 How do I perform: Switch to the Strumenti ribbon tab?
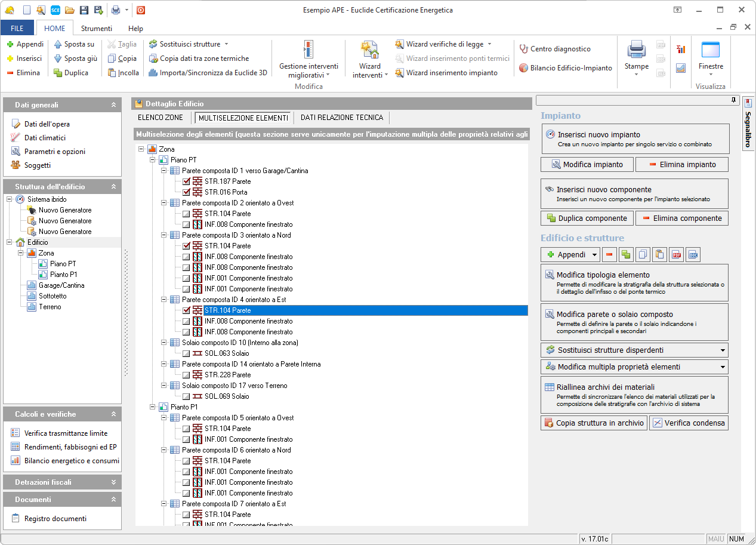pos(96,28)
